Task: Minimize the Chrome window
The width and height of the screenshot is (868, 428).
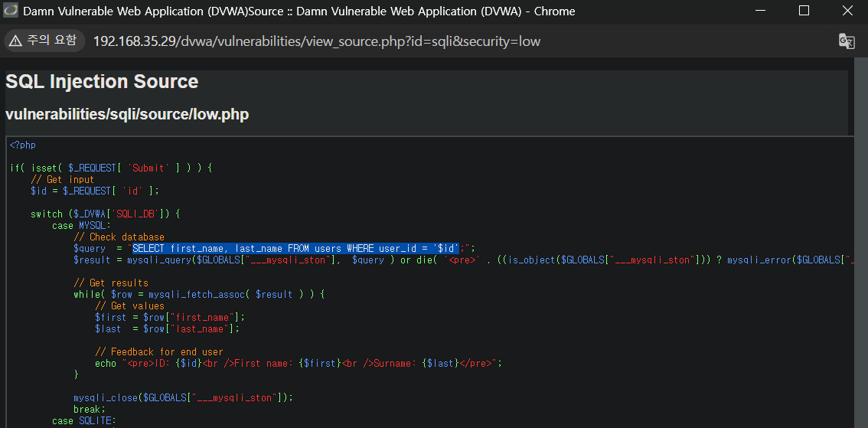Action: [761, 11]
